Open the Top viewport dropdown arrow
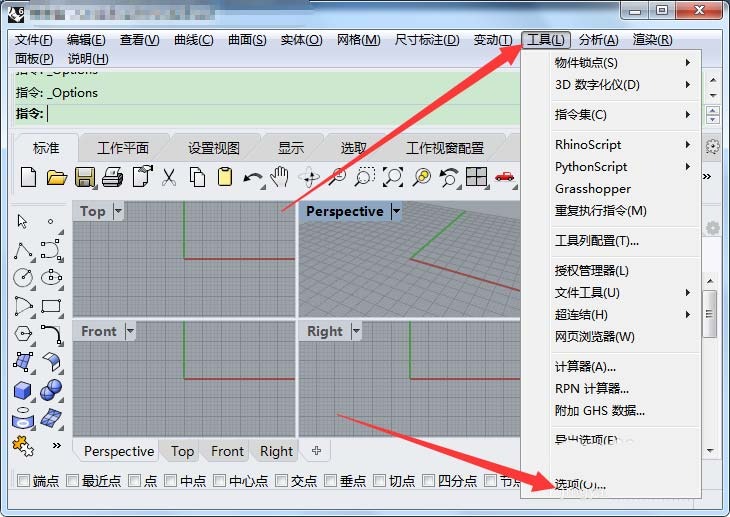The height and width of the screenshot is (517, 730). tap(118, 211)
